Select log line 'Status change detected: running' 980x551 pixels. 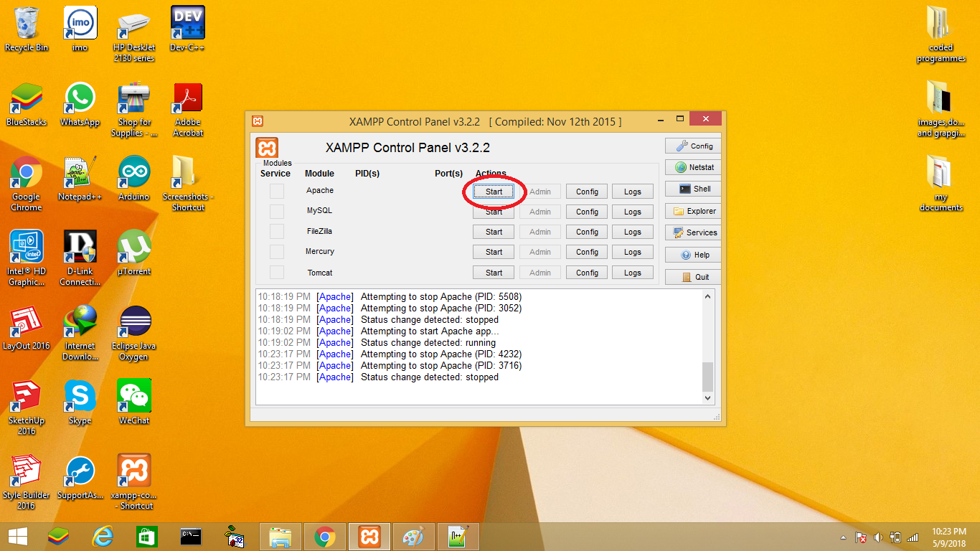[x=428, y=343]
